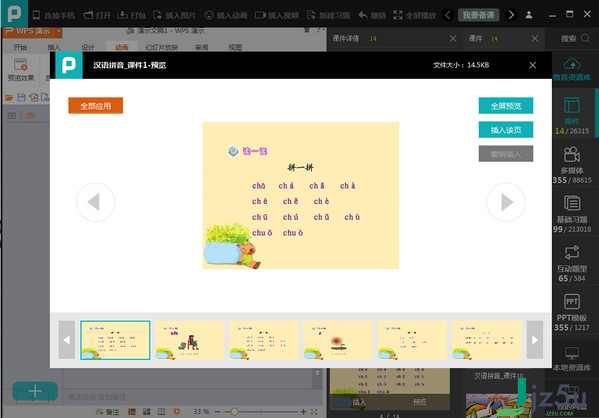Open the 教育资源库 cloud icon
599x418 pixels.
[572, 64]
